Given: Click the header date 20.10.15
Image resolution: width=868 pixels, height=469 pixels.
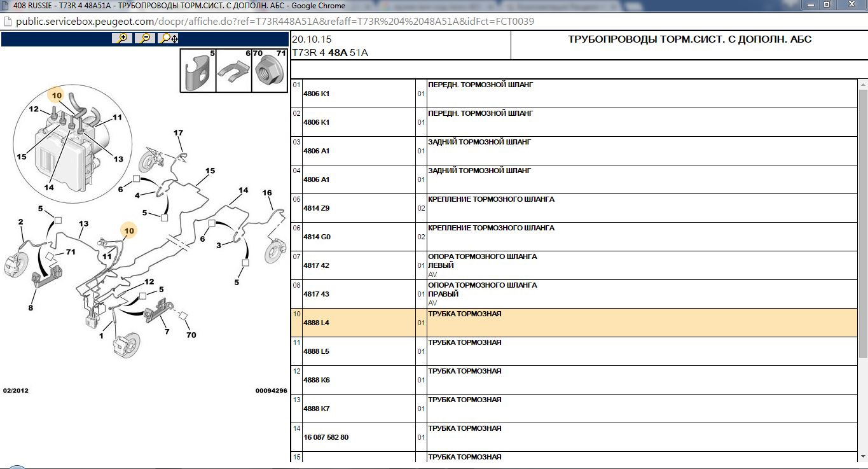Looking at the screenshot, I should pyautogui.click(x=312, y=39).
